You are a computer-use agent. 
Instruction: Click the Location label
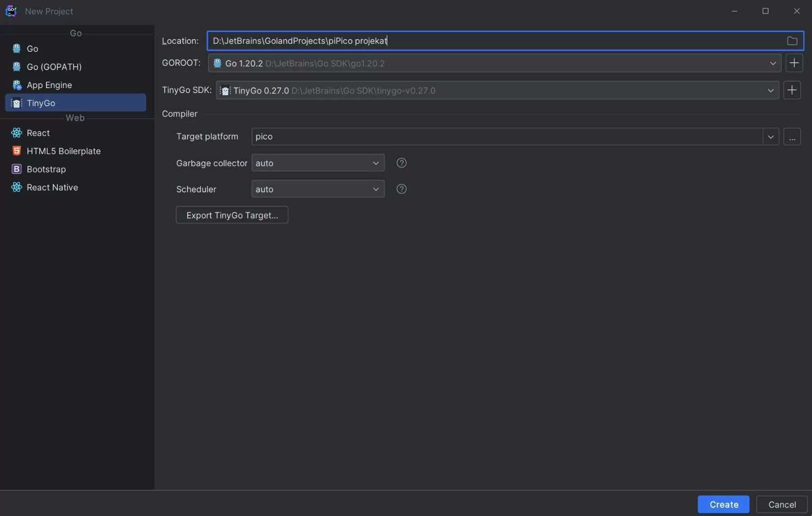pos(180,41)
